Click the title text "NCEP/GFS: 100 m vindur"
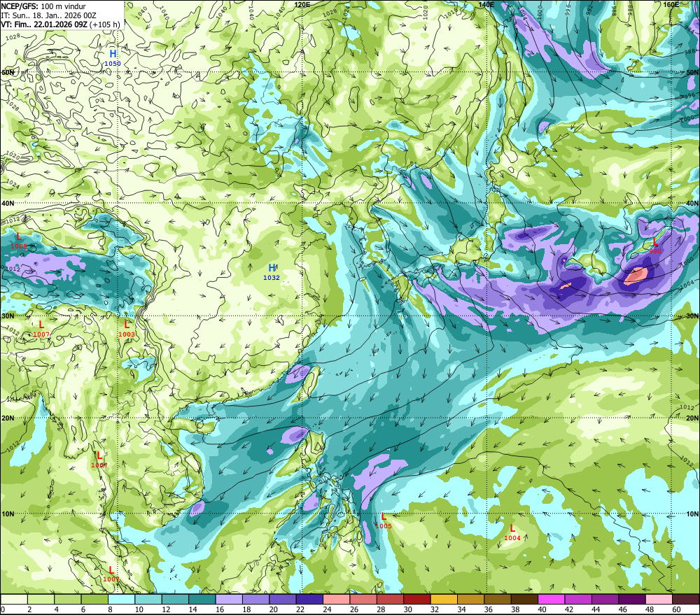The image size is (700, 615). point(43,6)
